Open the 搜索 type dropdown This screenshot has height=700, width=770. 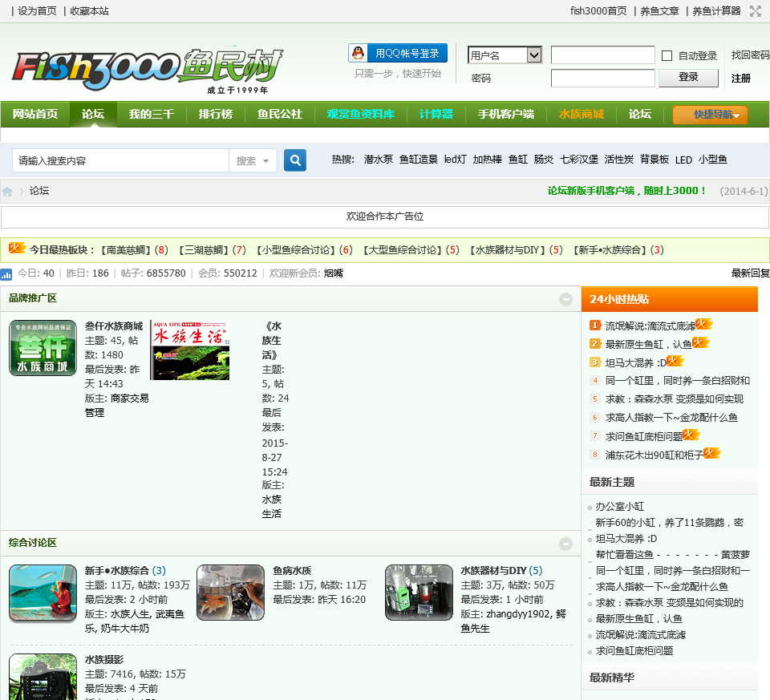[253, 160]
